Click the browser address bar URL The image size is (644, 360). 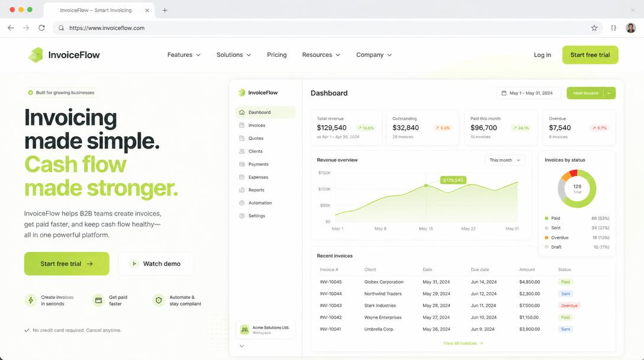click(107, 28)
